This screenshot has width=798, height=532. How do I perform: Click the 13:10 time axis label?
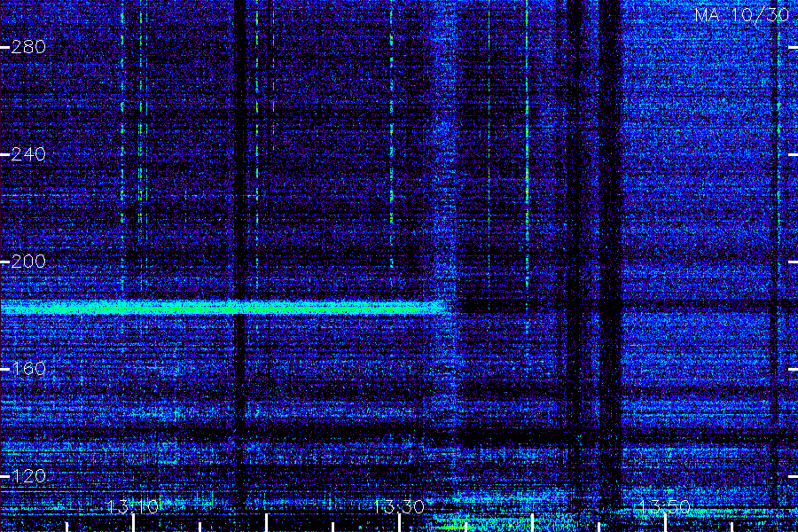coord(133,507)
